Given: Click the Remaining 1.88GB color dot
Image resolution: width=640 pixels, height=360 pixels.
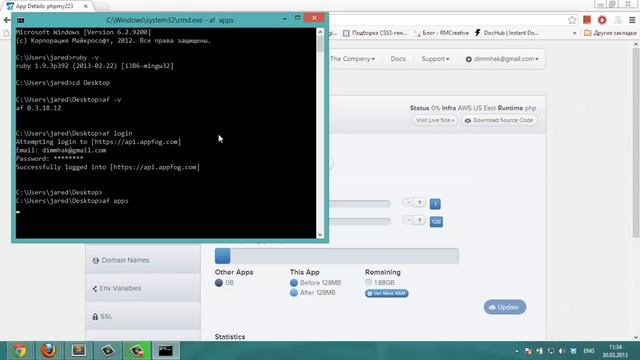Looking at the screenshot, I should (369, 282).
